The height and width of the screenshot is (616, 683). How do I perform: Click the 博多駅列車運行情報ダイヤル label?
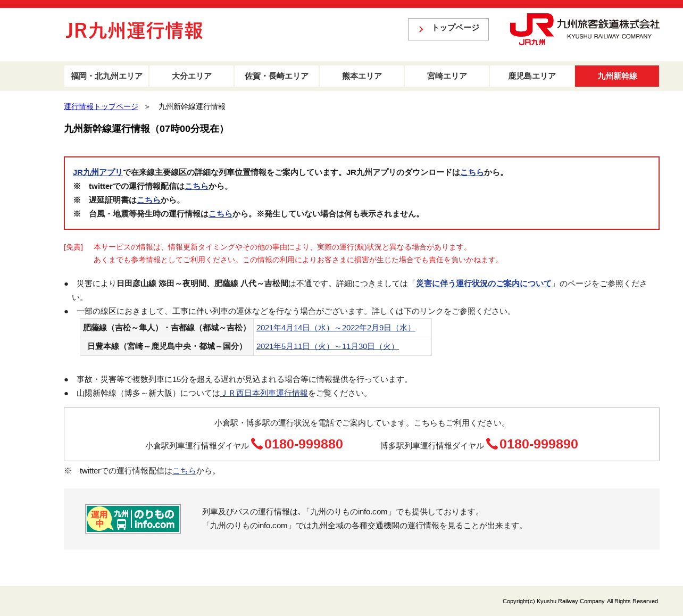pos(432,446)
